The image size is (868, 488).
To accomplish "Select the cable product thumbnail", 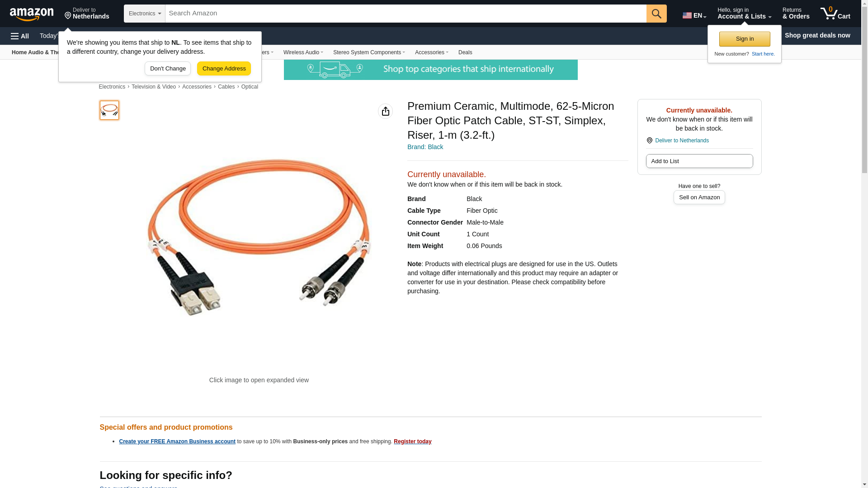I will pyautogui.click(x=109, y=110).
